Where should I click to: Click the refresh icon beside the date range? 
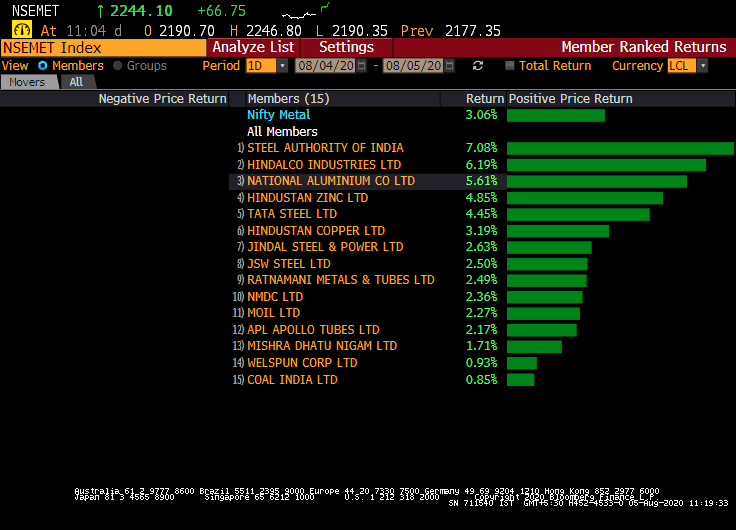(478, 66)
